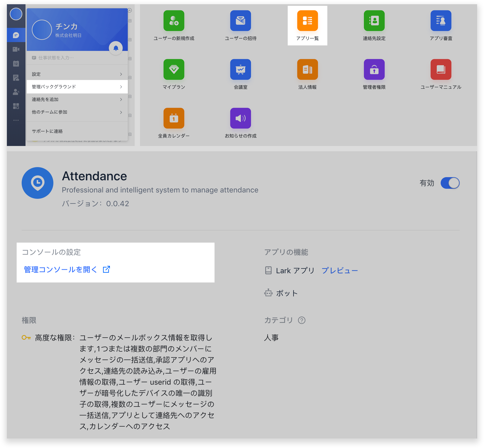Expand the 設定 menu chevron
The width and height of the screenshot is (484, 448).
point(121,74)
